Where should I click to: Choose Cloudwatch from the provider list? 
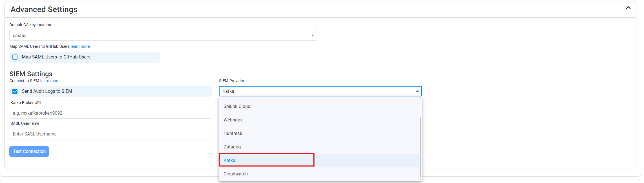point(236,174)
